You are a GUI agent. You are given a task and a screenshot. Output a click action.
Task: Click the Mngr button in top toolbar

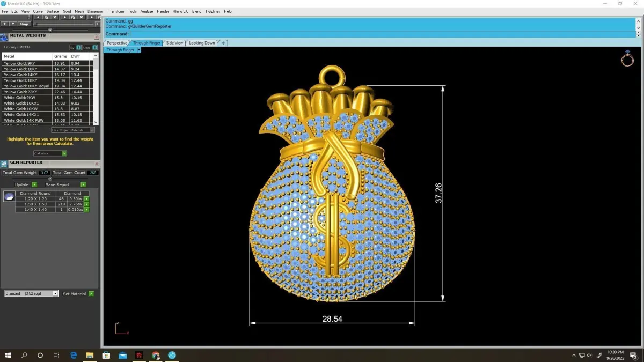24,24
